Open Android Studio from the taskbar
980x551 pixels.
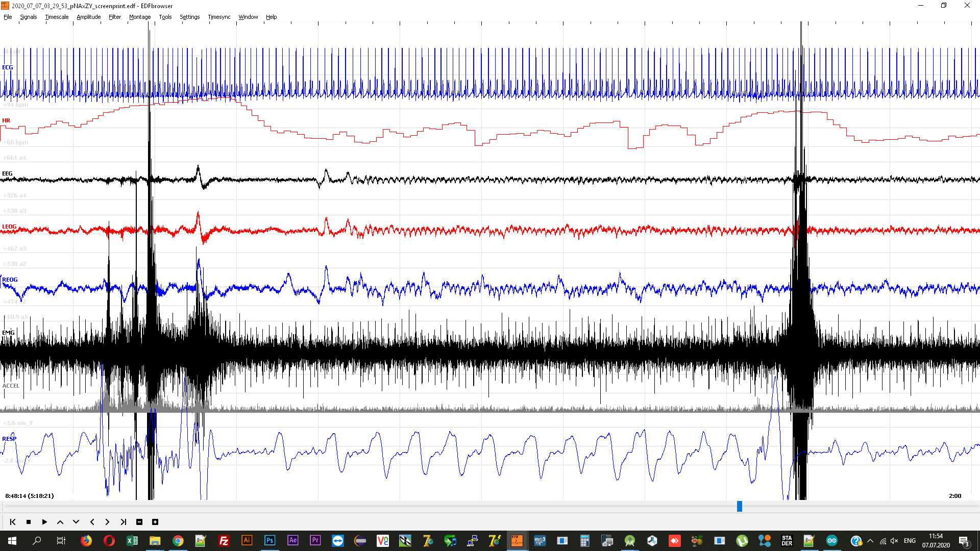630,541
